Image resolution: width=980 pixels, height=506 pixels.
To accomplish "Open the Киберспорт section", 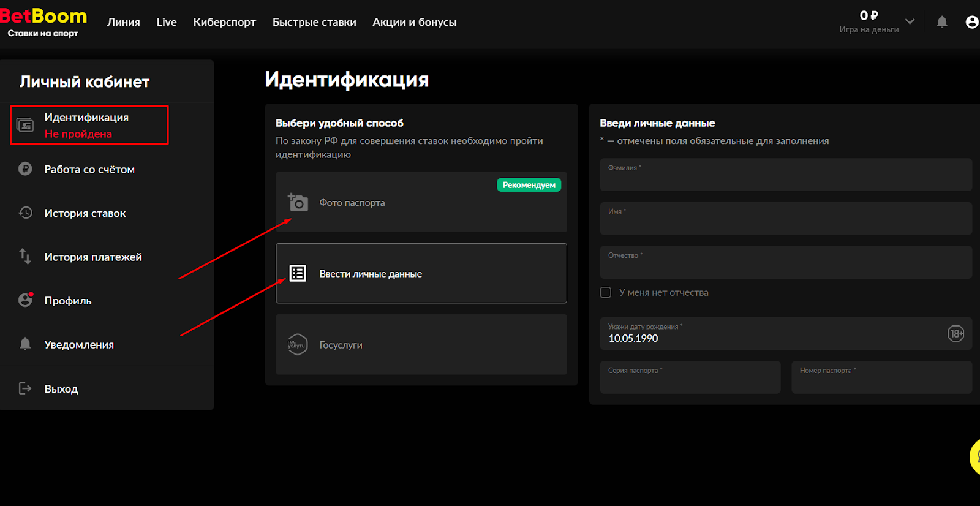I will click(224, 22).
